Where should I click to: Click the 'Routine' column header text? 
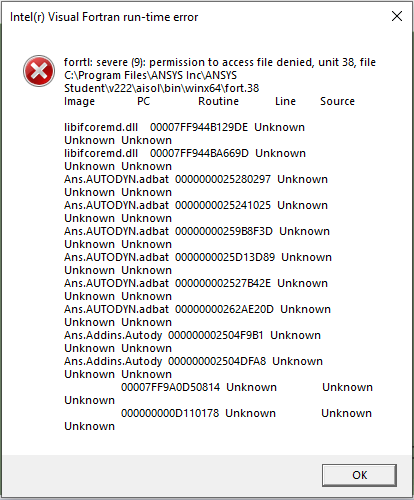click(218, 101)
